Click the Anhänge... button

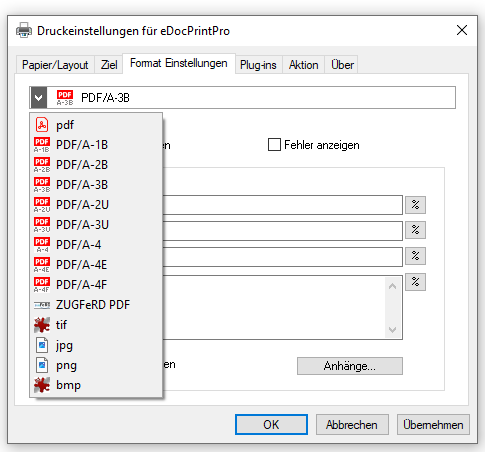click(350, 366)
